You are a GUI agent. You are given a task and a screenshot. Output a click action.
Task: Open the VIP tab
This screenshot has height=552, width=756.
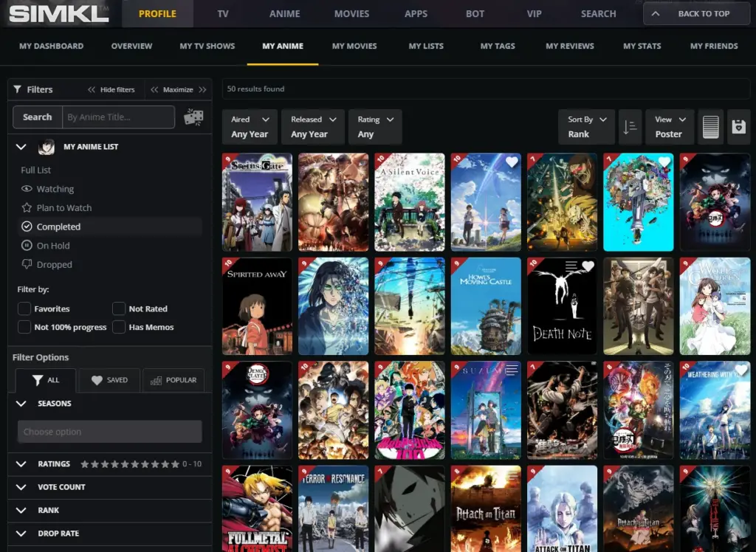535,14
